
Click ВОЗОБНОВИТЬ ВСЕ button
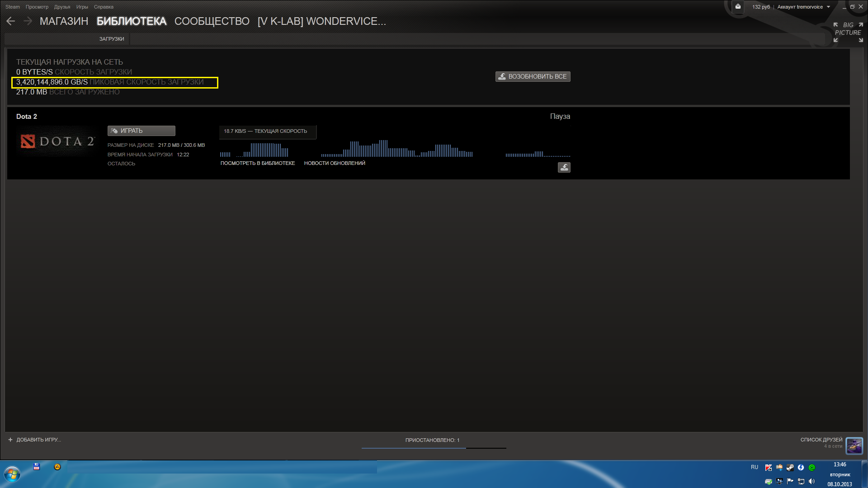coord(533,77)
